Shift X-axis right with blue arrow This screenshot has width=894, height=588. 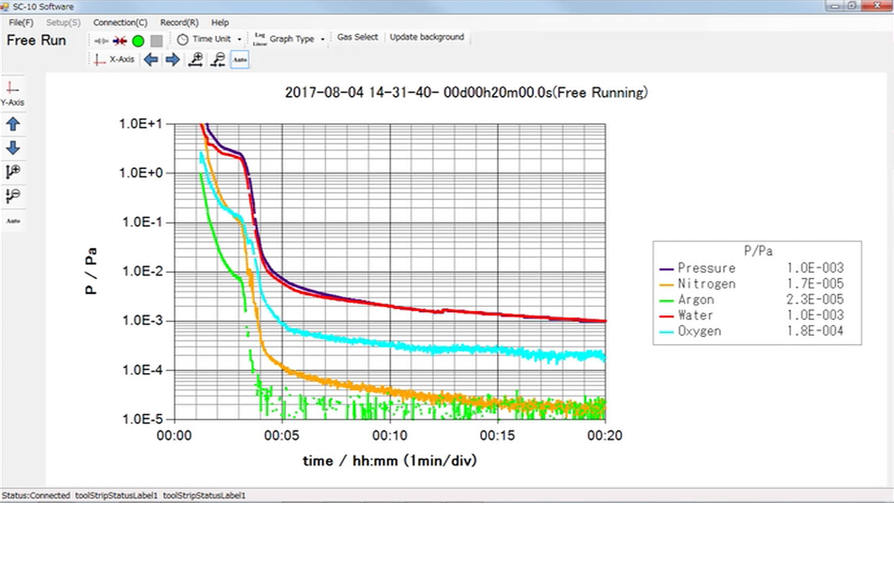[x=172, y=59]
